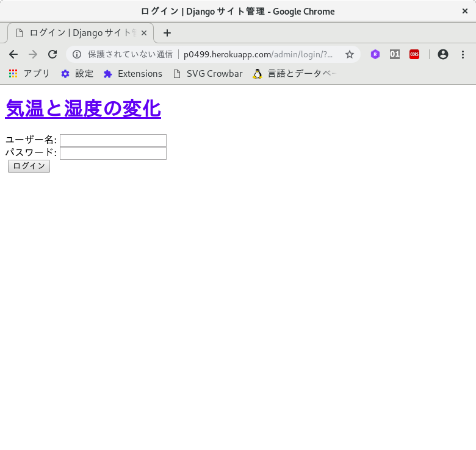Close the Google Chrome window
476x450 pixels.
[x=465, y=11]
